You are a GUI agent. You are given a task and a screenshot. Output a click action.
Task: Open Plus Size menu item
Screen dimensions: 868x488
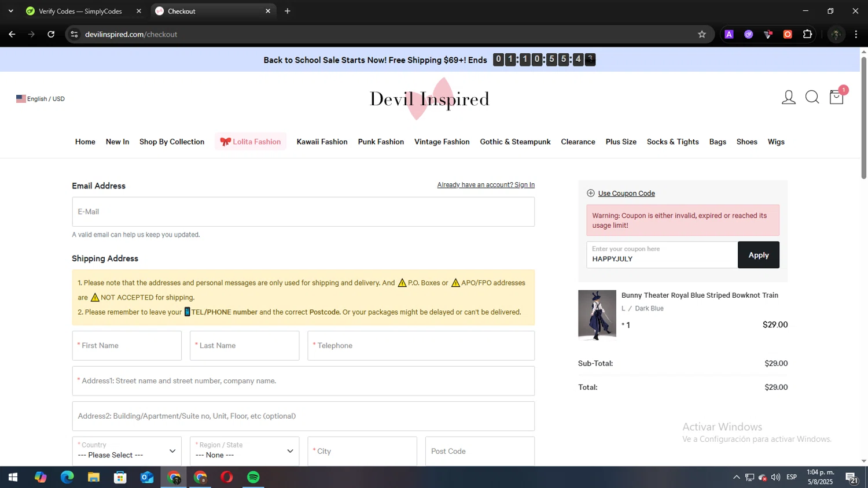tap(621, 142)
